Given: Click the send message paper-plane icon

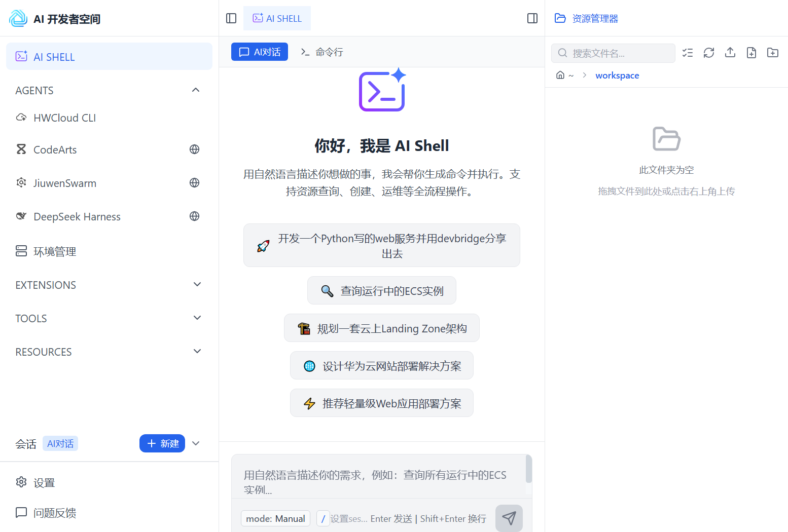Looking at the screenshot, I should [x=509, y=518].
